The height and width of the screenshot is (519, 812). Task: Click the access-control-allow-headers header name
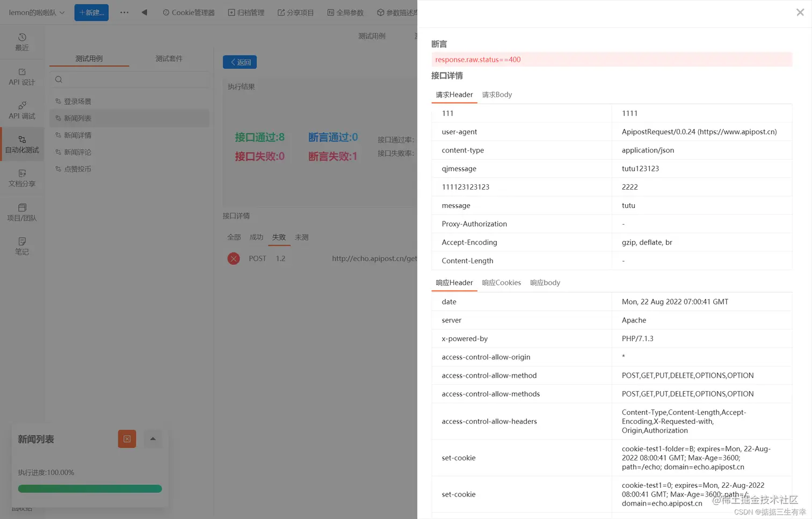489,421
